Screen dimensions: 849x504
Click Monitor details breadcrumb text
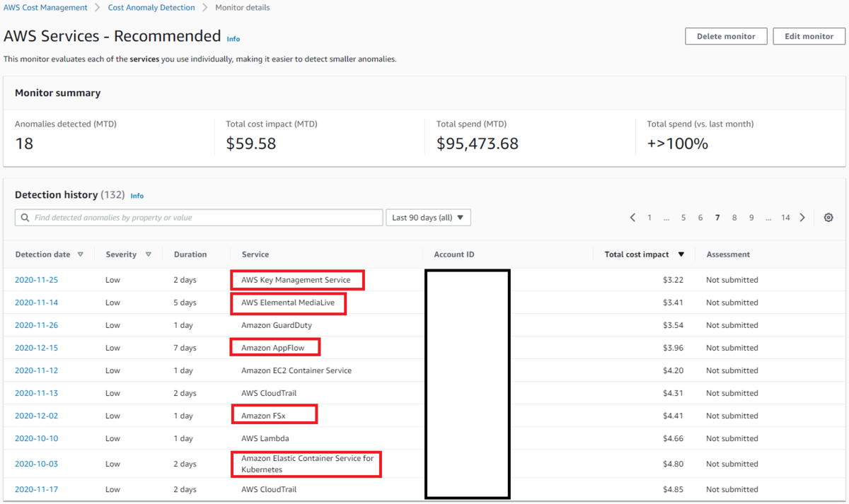click(x=242, y=8)
